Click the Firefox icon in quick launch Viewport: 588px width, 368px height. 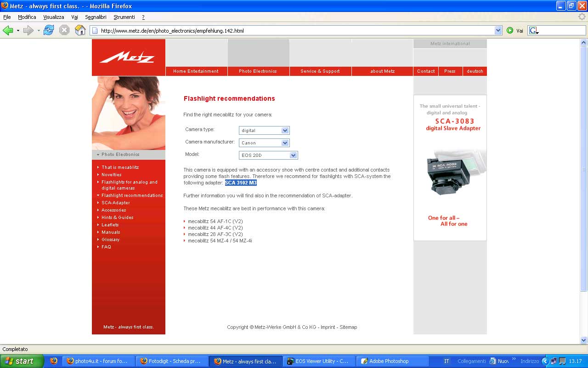54,361
